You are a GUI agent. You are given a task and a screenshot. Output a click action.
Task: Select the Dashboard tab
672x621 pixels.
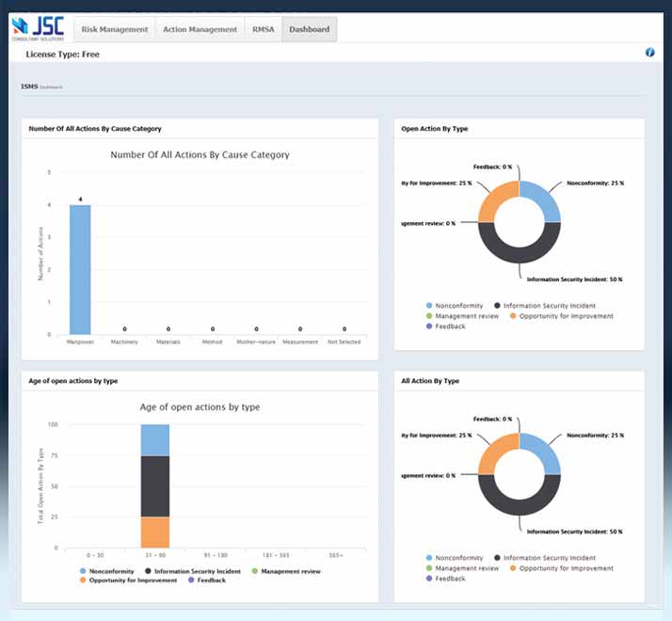[x=309, y=29]
